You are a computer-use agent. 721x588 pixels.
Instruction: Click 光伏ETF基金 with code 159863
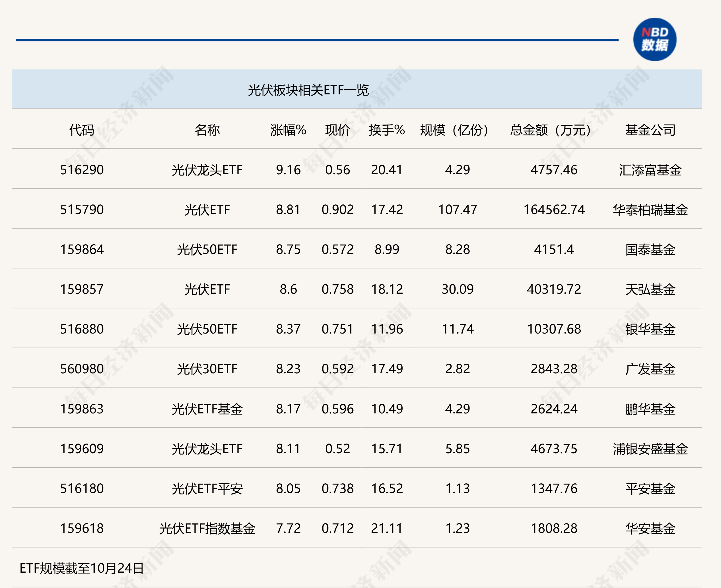coord(208,409)
